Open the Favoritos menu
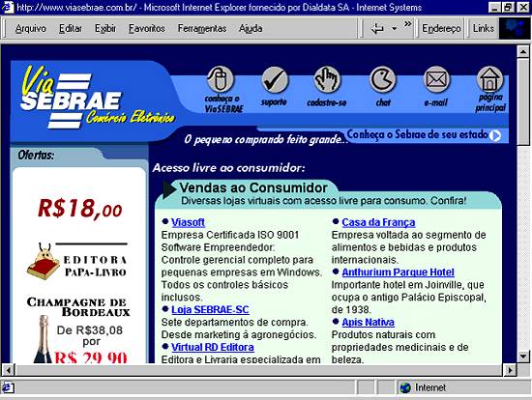 point(147,28)
